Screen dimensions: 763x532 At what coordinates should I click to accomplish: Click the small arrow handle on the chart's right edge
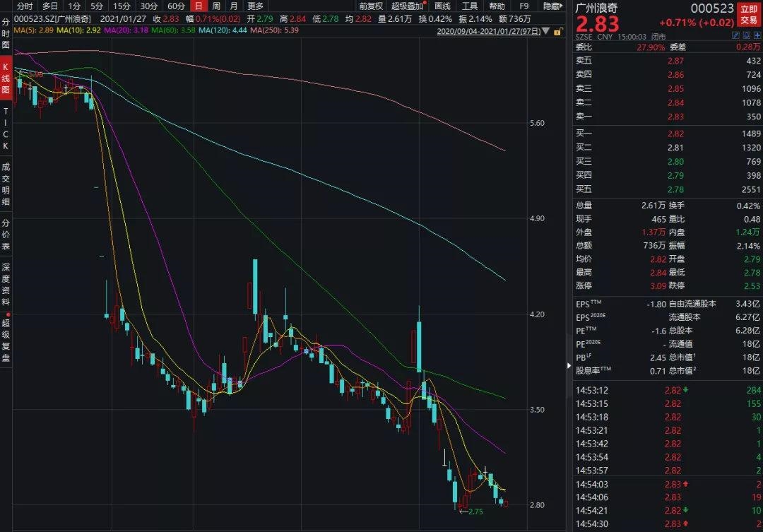point(569,365)
